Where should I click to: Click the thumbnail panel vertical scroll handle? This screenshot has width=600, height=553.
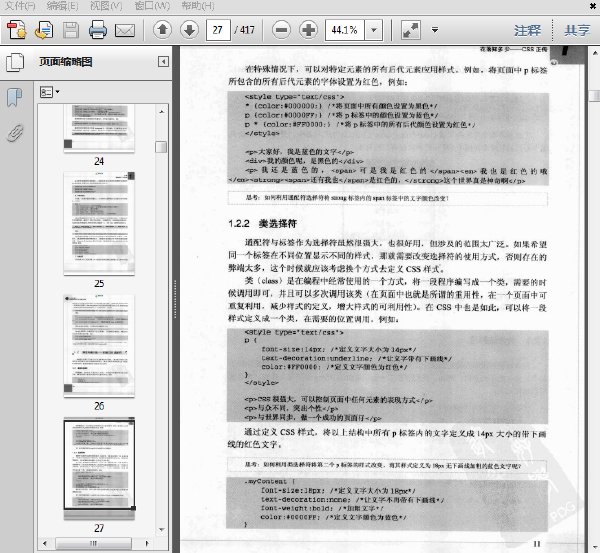pos(161,147)
